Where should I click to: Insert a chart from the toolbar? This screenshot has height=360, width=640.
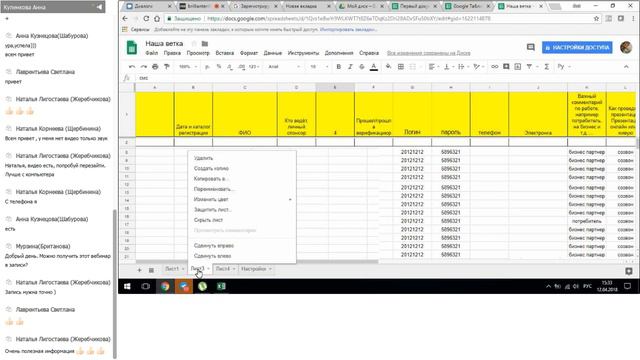point(518,67)
